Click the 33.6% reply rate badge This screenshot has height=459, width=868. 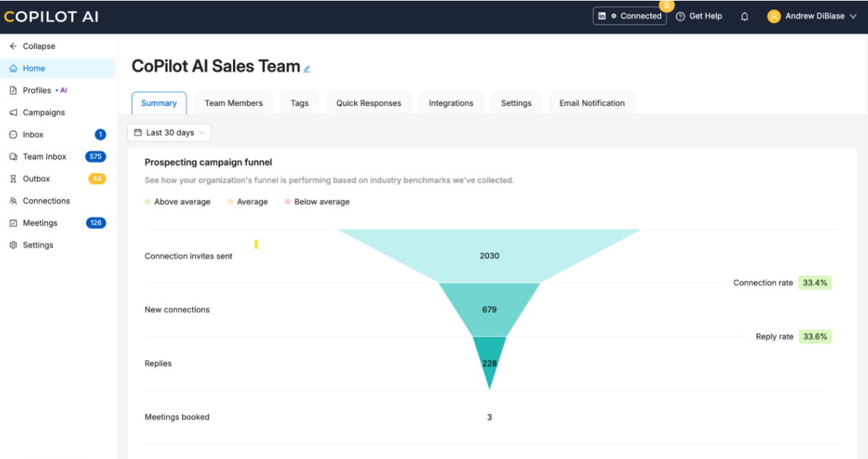coord(815,336)
